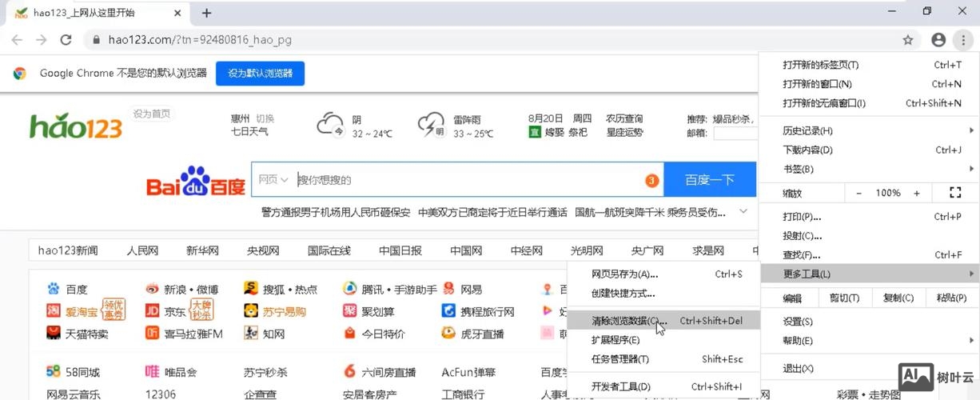
Task: Expand the news ticker chevron
Action: (x=743, y=212)
